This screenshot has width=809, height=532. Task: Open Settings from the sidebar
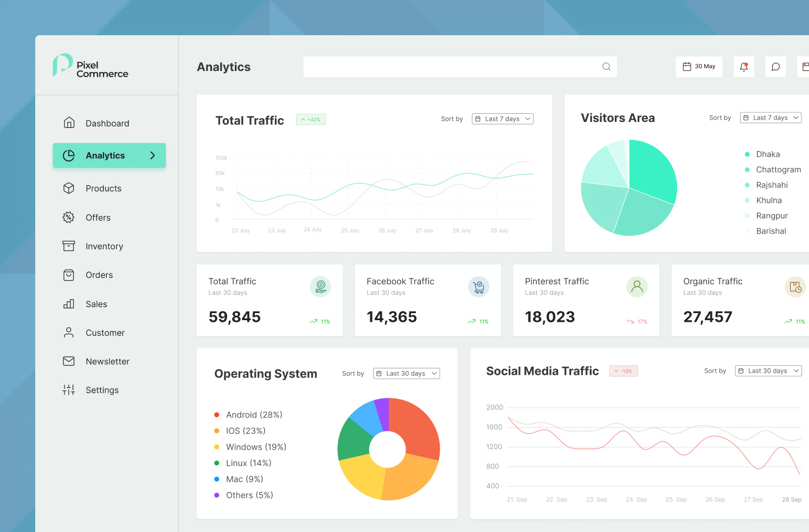tap(102, 390)
